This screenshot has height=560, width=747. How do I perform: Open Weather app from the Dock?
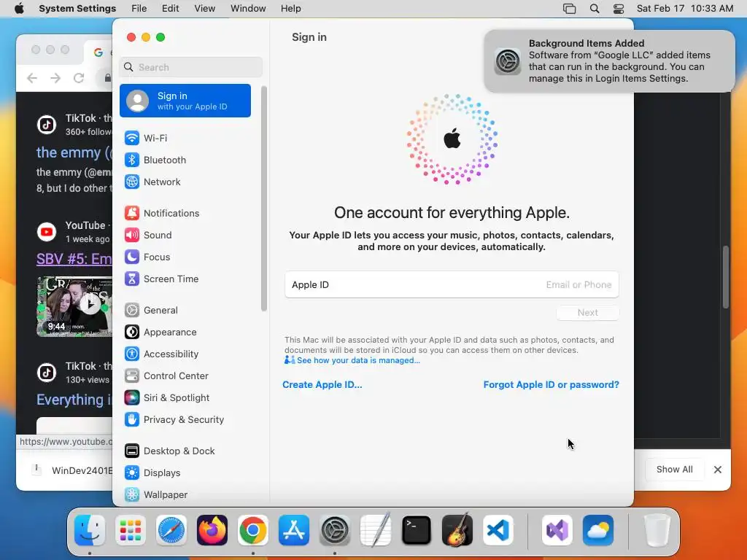pos(598,530)
